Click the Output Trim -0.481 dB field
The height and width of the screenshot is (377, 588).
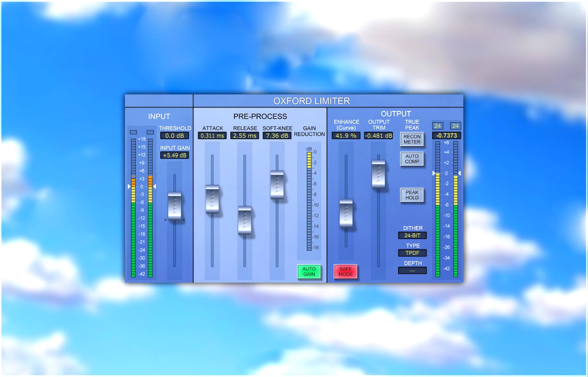pos(379,135)
